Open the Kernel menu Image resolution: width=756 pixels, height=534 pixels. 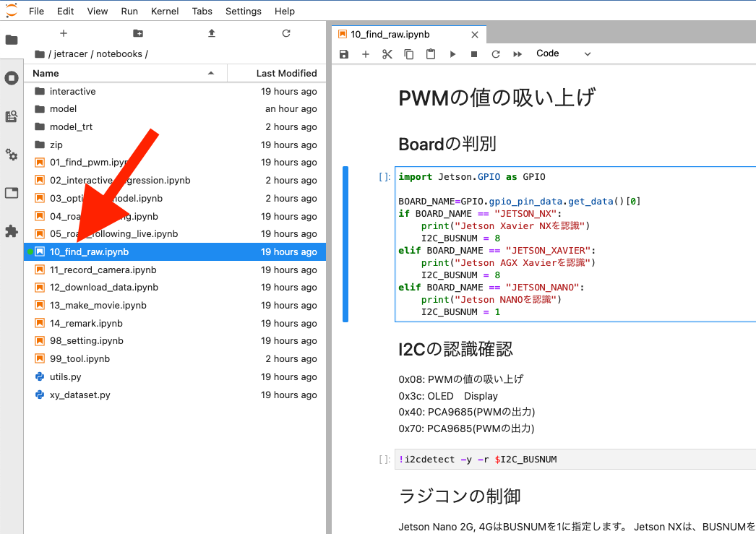point(164,11)
